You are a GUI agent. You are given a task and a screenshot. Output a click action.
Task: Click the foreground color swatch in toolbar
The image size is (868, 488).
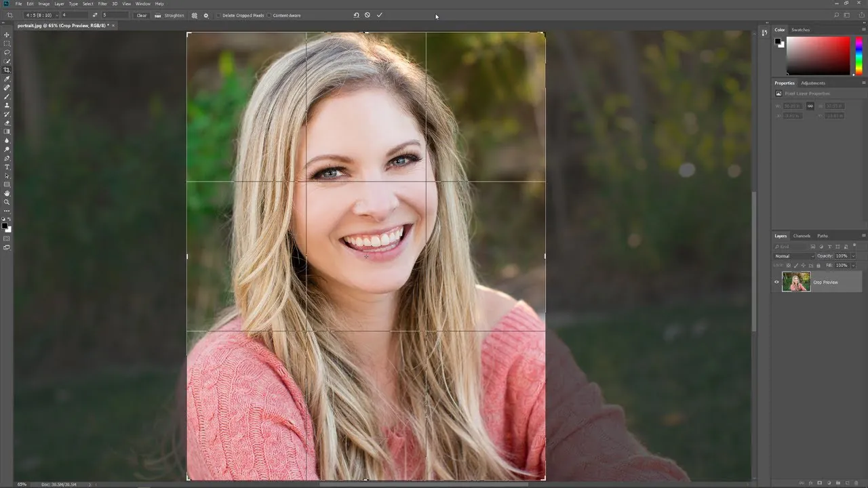(5, 226)
